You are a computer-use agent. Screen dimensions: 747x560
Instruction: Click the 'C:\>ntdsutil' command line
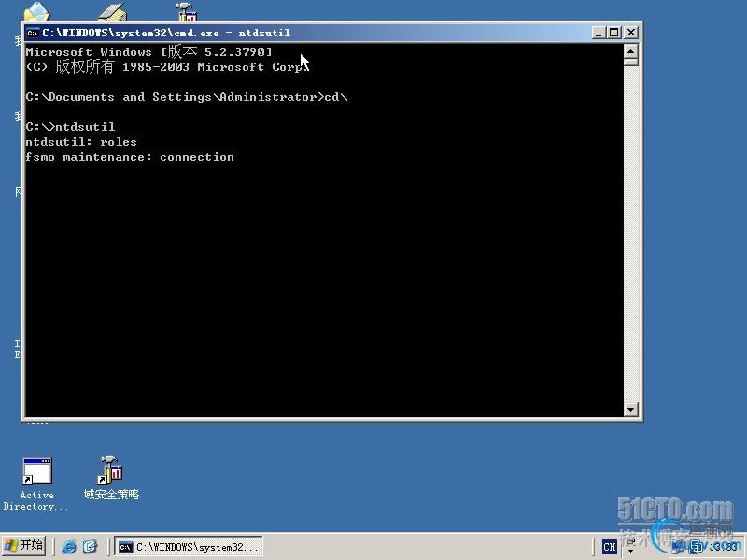[x=70, y=127]
